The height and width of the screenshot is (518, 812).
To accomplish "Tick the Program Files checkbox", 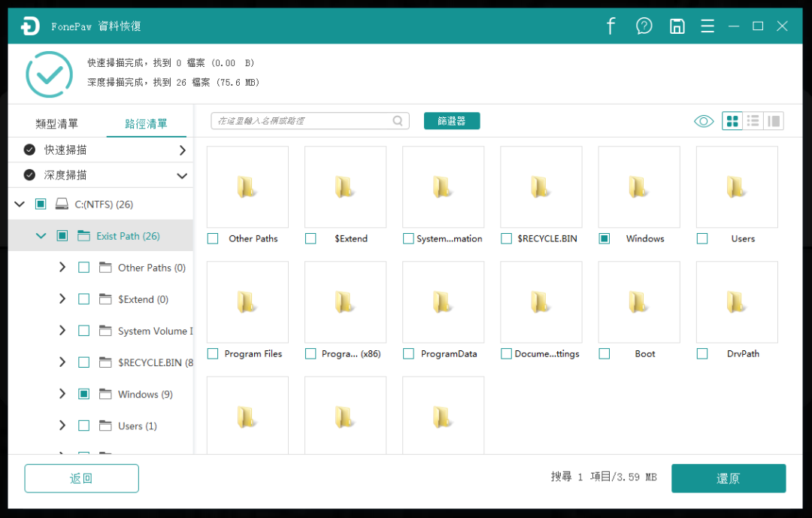I will click(x=213, y=353).
